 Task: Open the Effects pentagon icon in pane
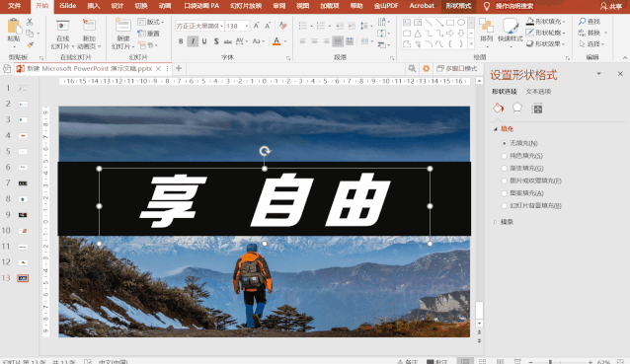coord(517,108)
